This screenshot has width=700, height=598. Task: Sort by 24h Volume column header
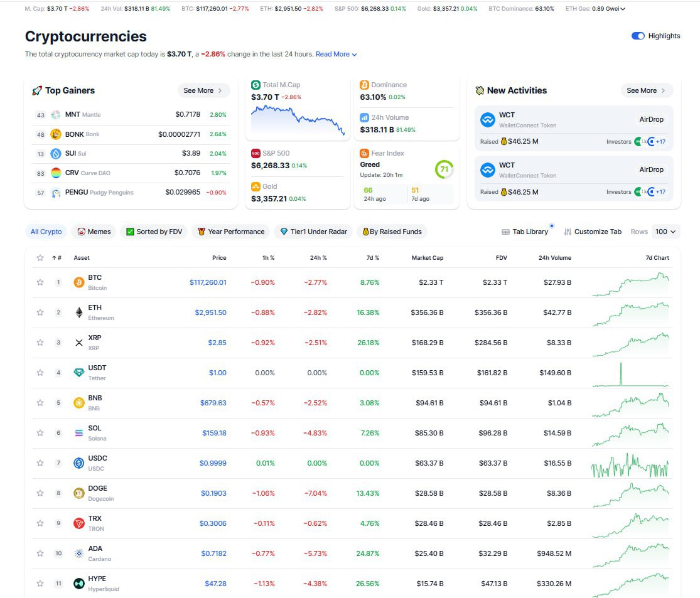tap(555, 258)
